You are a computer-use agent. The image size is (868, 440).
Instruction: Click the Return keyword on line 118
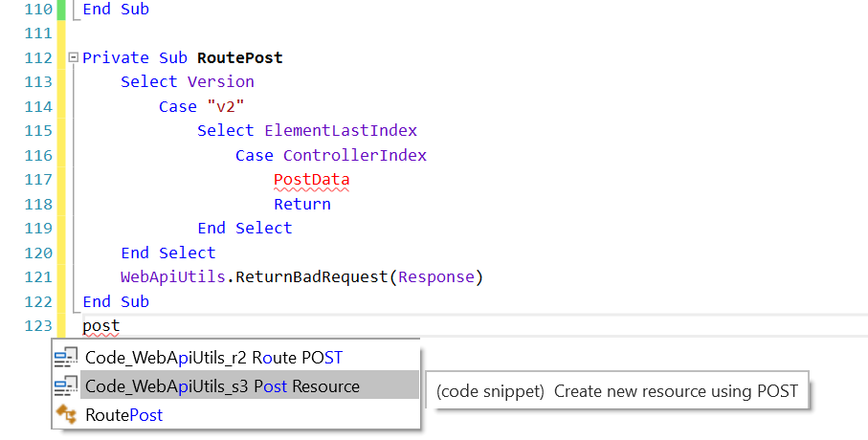302,204
